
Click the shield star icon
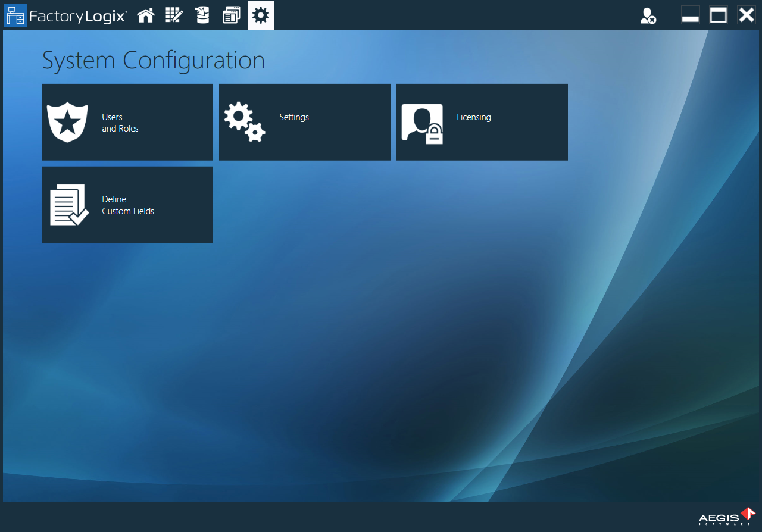(x=67, y=123)
